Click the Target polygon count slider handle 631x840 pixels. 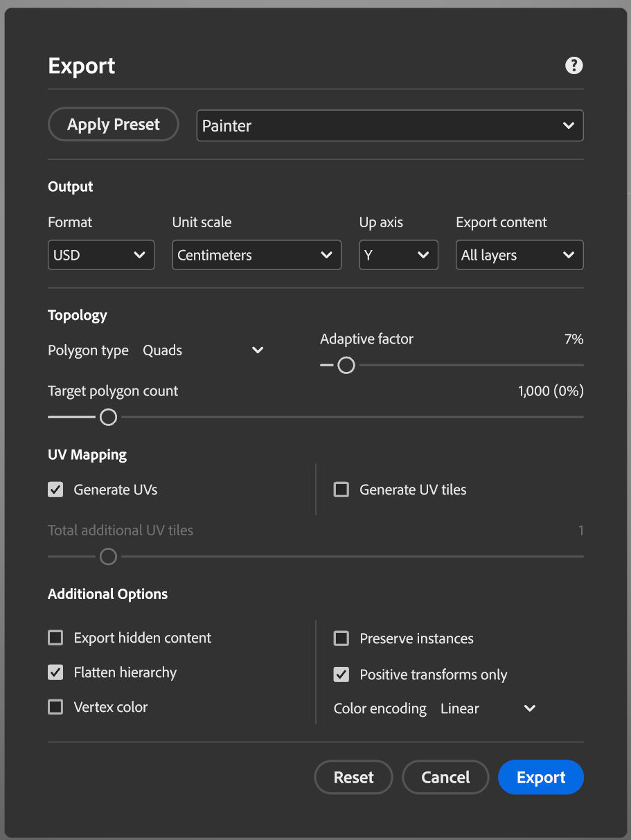pos(108,417)
